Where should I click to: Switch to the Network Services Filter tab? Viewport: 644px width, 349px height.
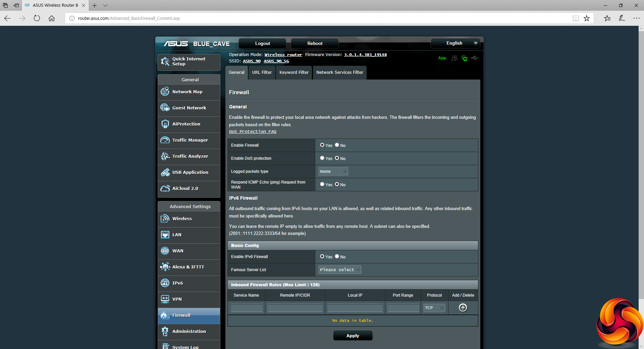pos(339,72)
